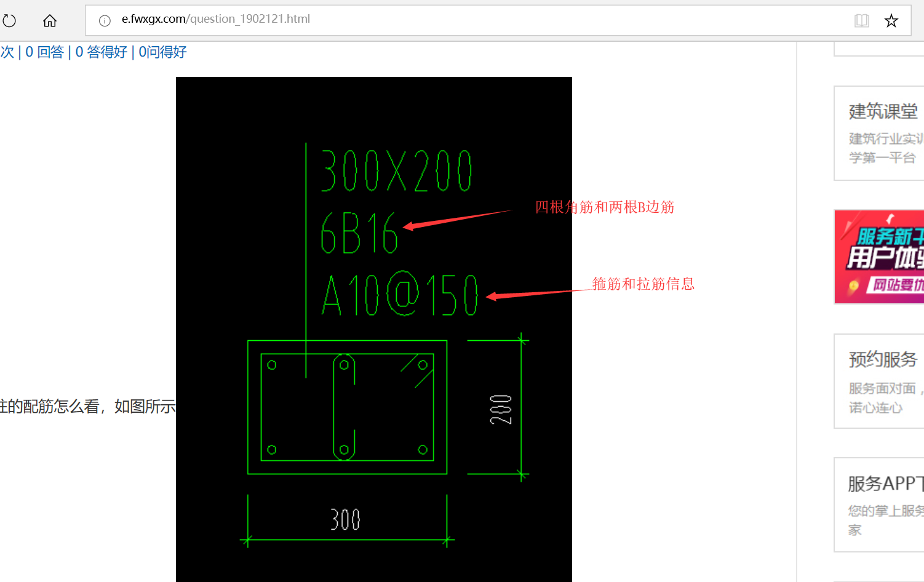The height and width of the screenshot is (582, 924).
Task: Go to the browser home page
Action: point(50,21)
